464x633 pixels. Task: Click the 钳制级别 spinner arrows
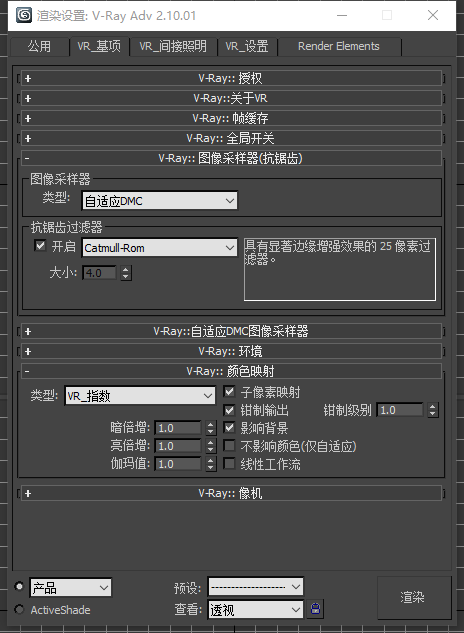click(433, 410)
